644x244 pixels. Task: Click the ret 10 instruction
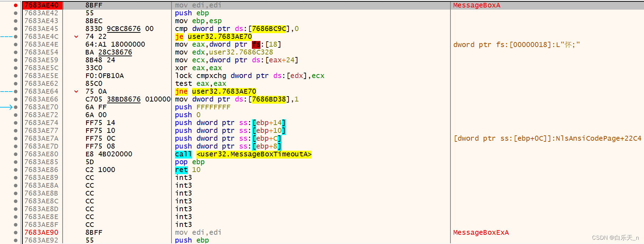pyautogui.click(x=188, y=170)
